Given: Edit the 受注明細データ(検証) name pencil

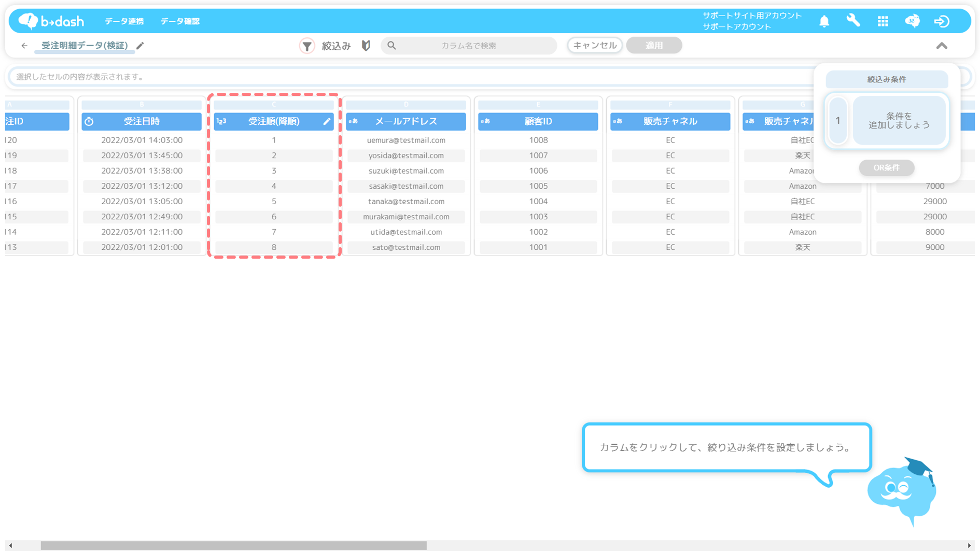Looking at the screenshot, I should [140, 46].
